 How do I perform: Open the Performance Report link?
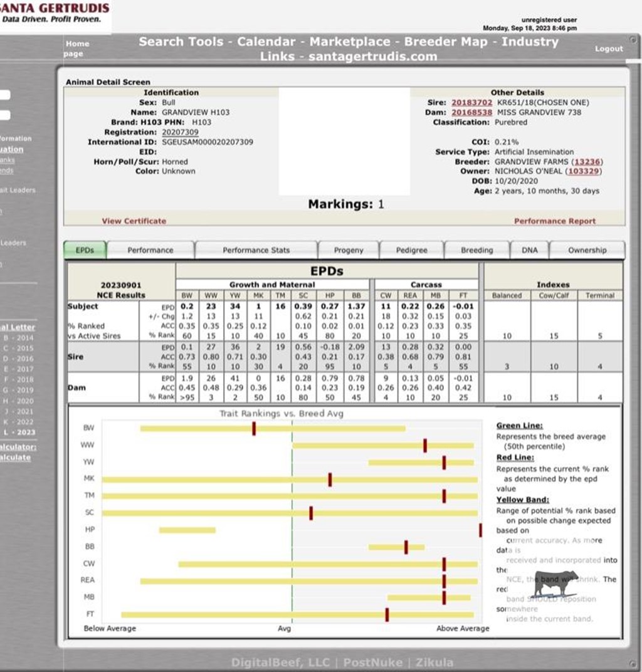point(555,221)
